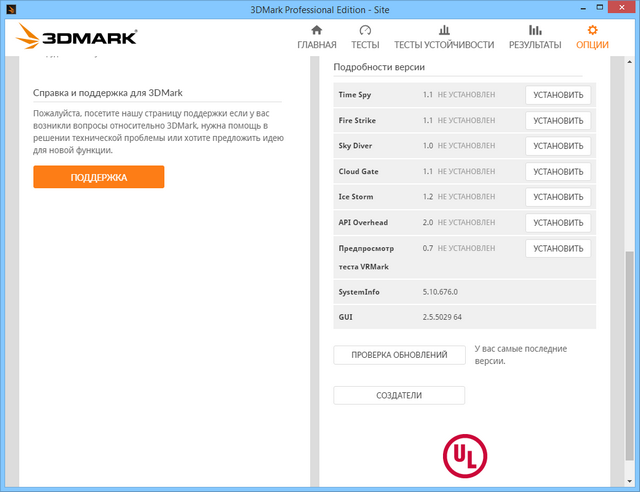Open the ГЛАВНАЯ home tab
The width and height of the screenshot is (640, 492).
[x=317, y=37]
